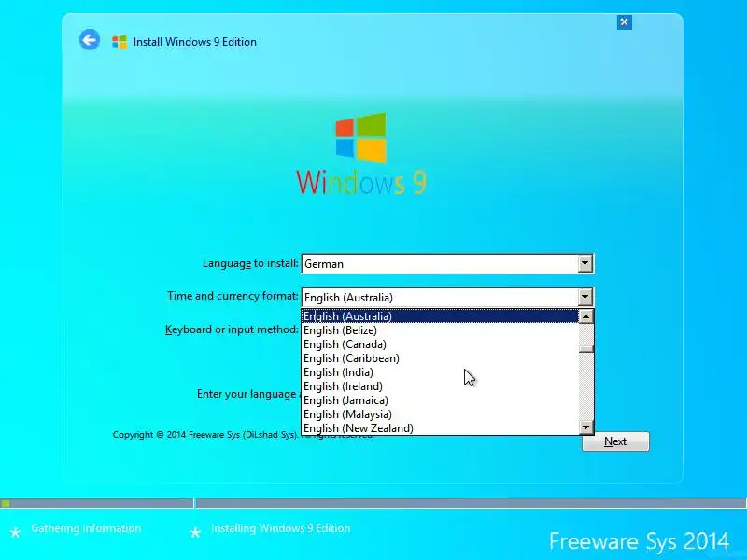
Task: Click the list scrollbar down arrow
Action: click(586, 427)
